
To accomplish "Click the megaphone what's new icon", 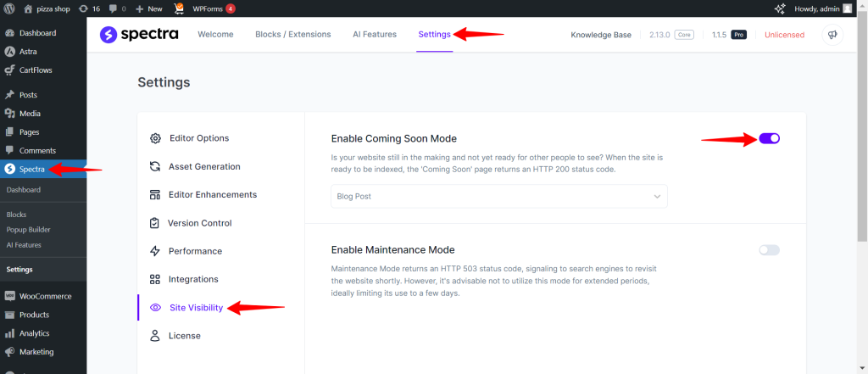I will (x=832, y=35).
